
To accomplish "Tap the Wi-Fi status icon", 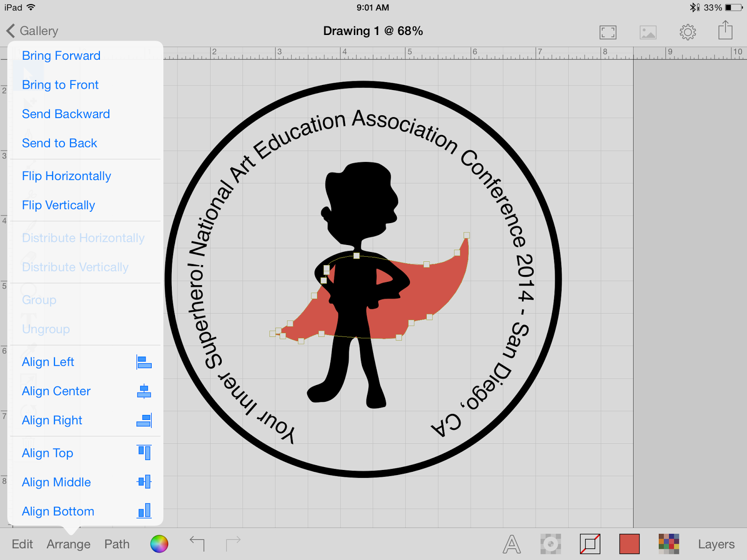I will pyautogui.click(x=31, y=7).
